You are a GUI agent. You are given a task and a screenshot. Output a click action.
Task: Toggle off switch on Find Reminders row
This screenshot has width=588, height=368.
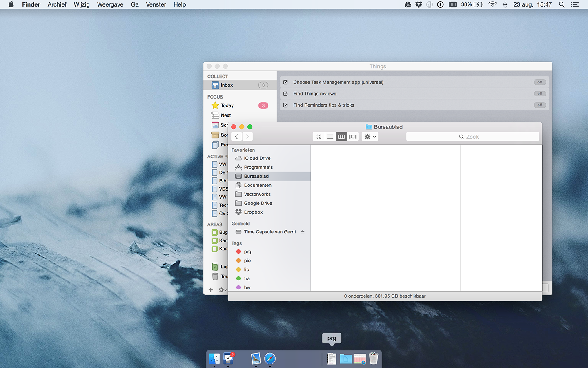coord(540,105)
